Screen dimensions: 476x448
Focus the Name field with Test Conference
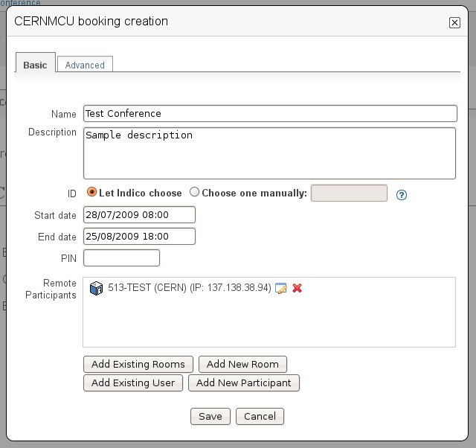pyautogui.click(x=270, y=114)
